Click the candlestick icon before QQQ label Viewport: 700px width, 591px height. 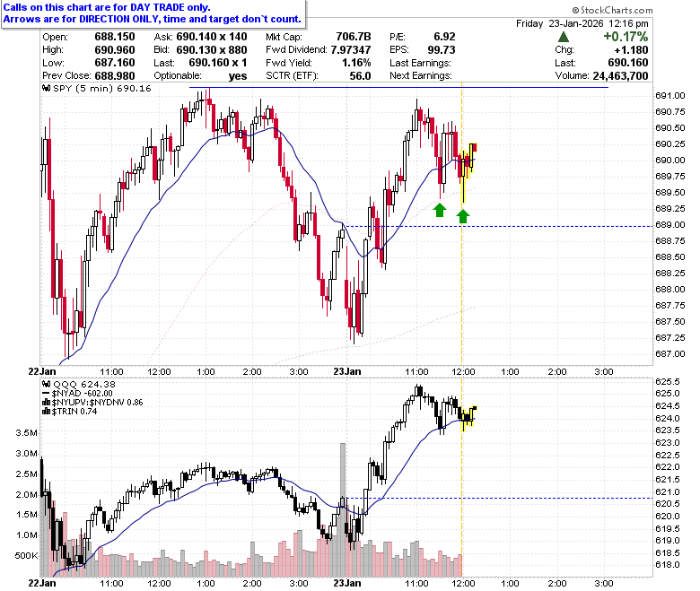pyautogui.click(x=46, y=384)
